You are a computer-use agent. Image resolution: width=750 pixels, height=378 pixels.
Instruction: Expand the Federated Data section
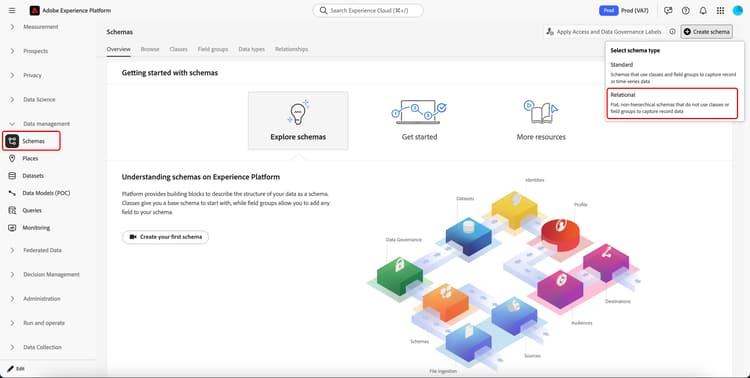(12, 250)
